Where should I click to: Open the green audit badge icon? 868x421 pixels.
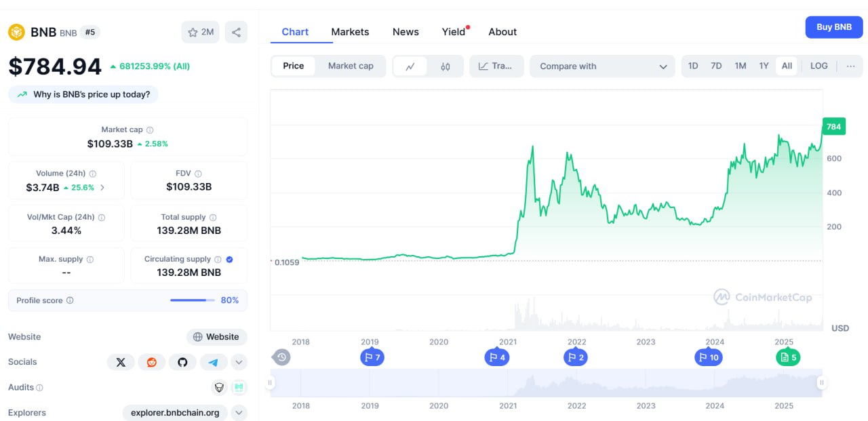coord(238,387)
